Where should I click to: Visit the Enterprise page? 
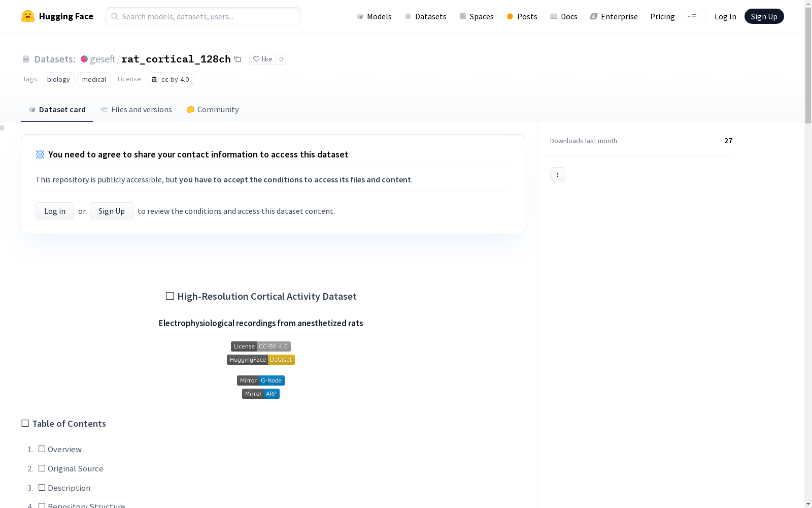pos(614,16)
